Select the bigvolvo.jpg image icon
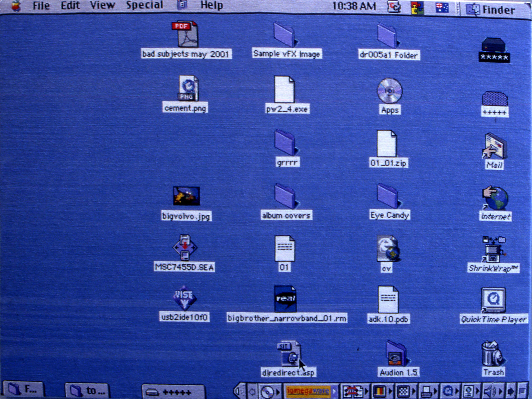 pos(186,196)
